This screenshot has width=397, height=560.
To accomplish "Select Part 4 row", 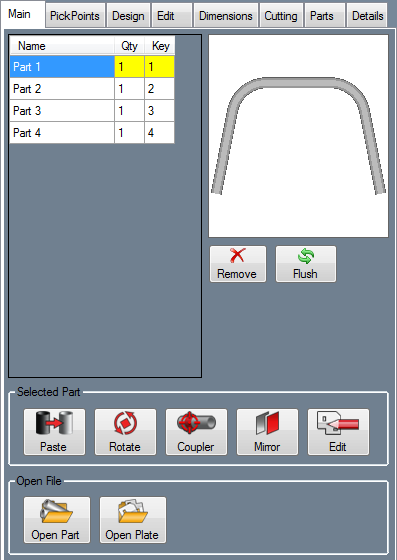I will 92,133.
